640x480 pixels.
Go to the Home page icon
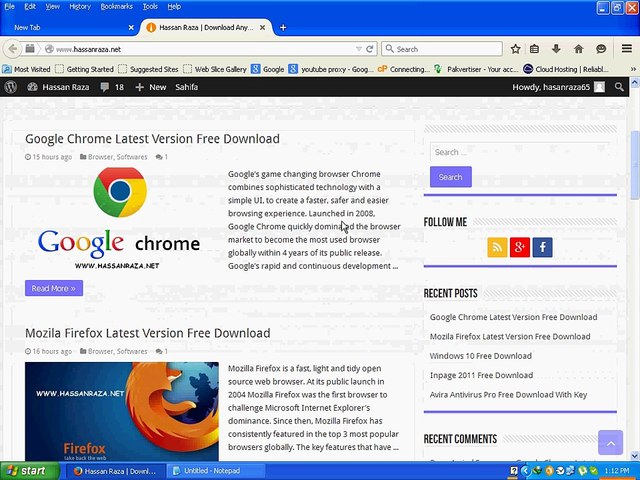click(578, 49)
